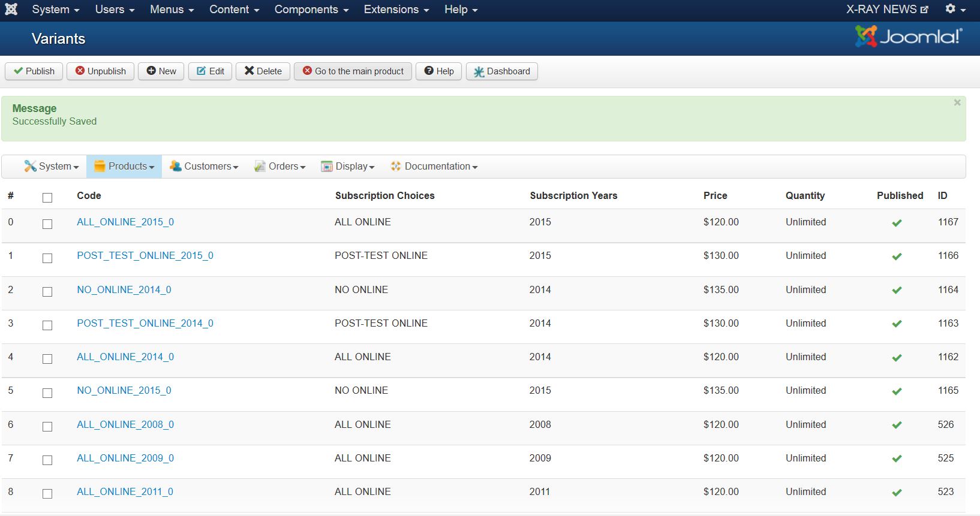Open the Dashboard button
980x516 pixels.
(x=502, y=71)
